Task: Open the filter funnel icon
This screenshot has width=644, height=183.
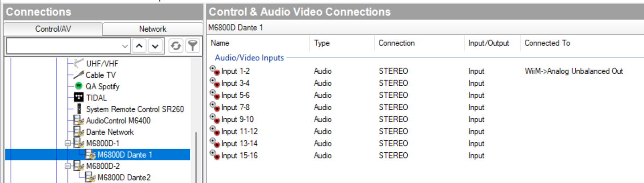Action: (192, 46)
